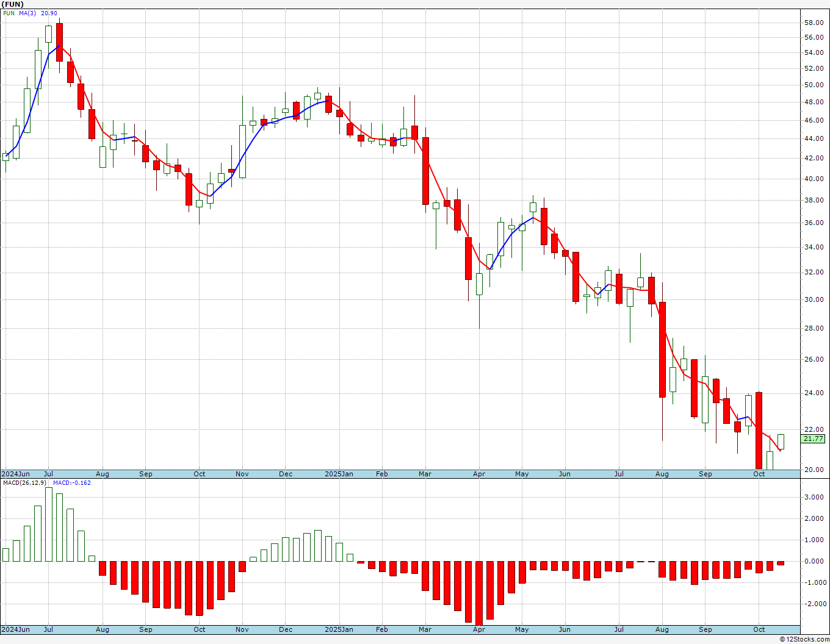
Task: Open the 12Stocks.com copyright link
Action: pos(804,639)
